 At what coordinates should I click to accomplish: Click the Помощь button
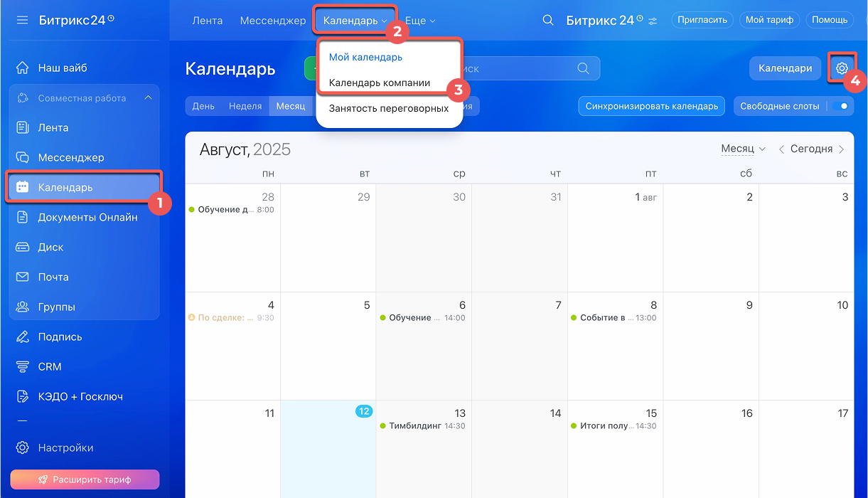tap(830, 20)
